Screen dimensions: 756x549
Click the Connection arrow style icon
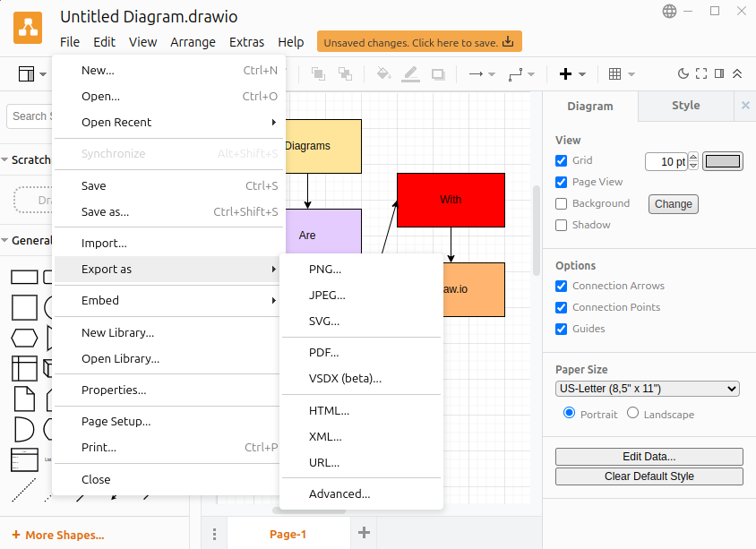[x=476, y=74]
